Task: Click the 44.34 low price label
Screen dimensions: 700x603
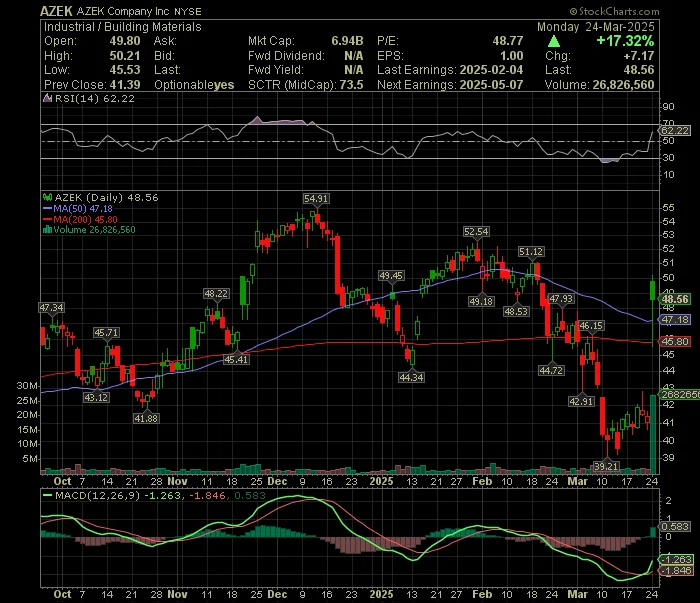Action: [412, 378]
